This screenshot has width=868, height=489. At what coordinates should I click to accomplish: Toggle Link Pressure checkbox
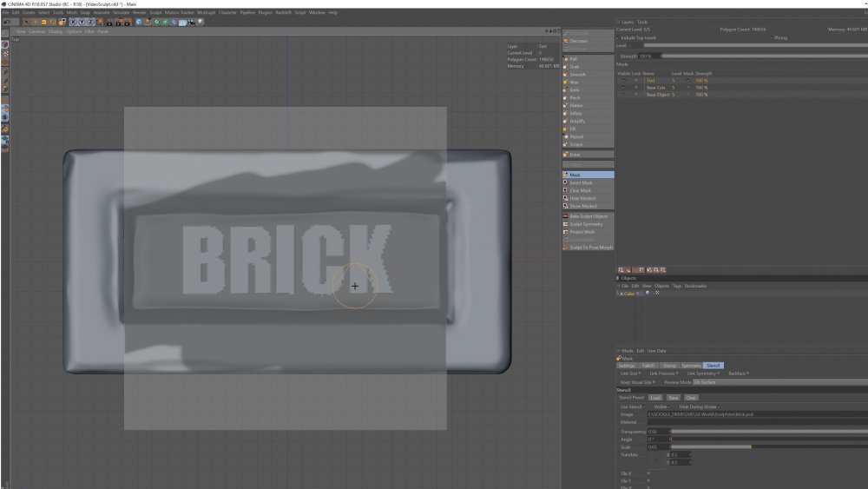pyautogui.click(x=677, y=373)
